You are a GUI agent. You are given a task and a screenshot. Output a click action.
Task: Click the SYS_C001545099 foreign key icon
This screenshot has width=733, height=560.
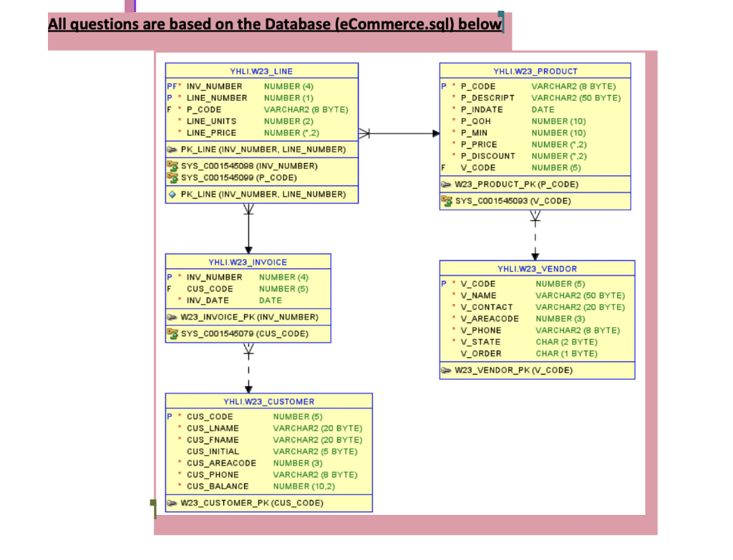tap(171, 177)
